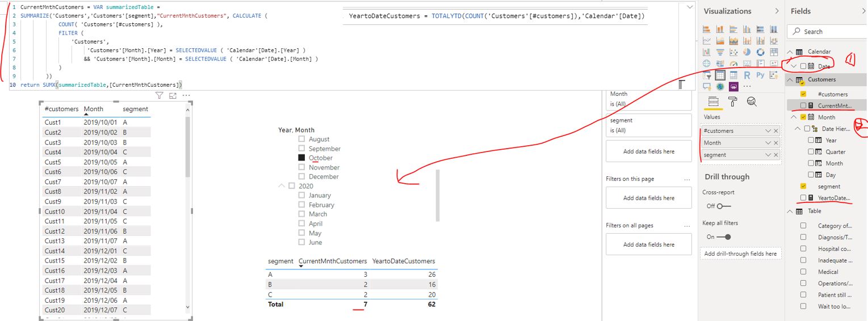Select the line chart visualization

(707, 40)
